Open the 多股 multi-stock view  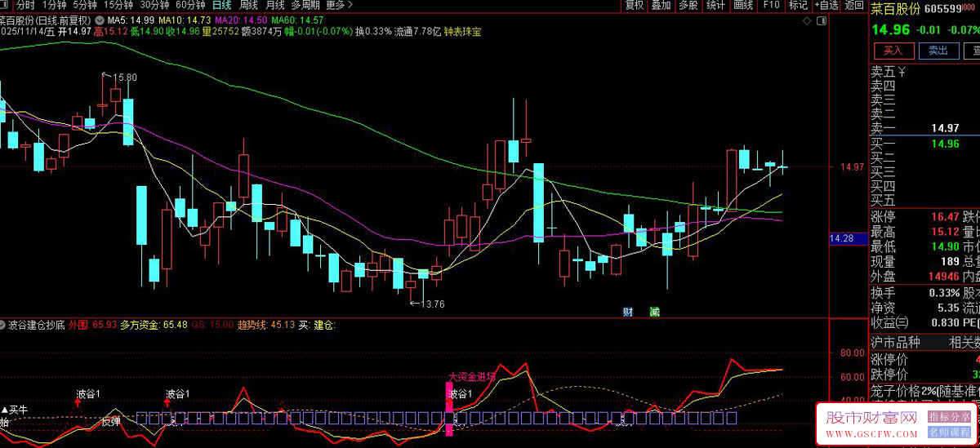point(688,5)
